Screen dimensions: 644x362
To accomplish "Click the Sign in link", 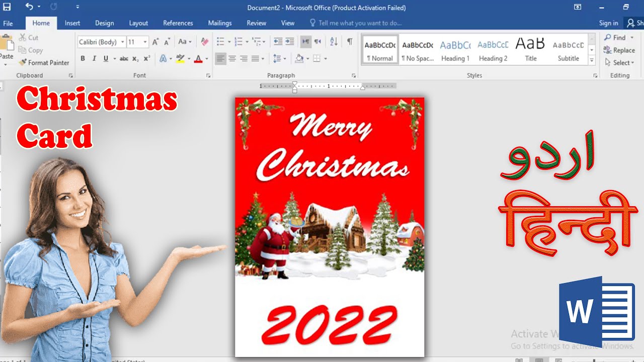I will [609, 23].
